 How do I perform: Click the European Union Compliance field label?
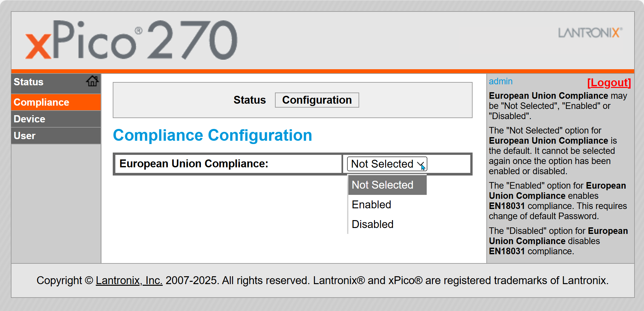pyautogui.click(x=194, y=164)
